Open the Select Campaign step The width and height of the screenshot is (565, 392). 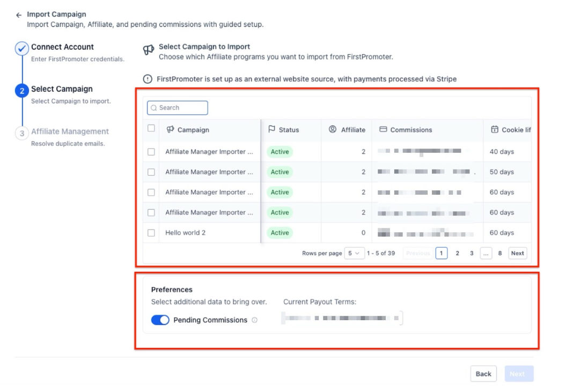coord(62,89)
